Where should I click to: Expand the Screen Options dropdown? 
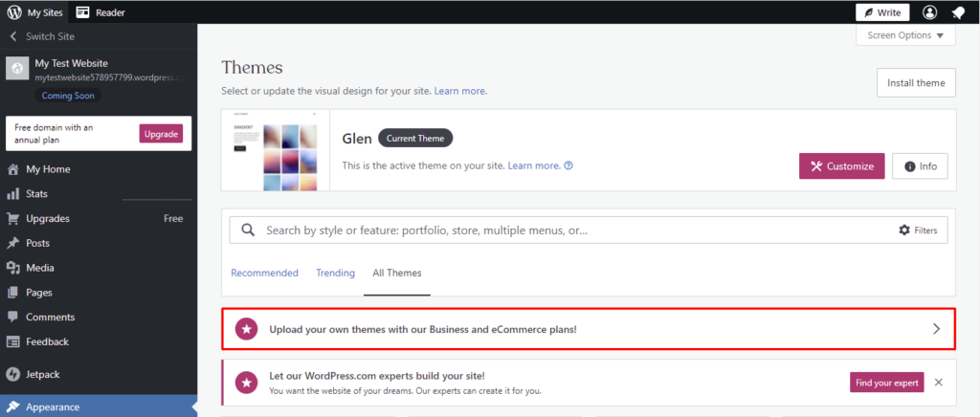[905, 35]
